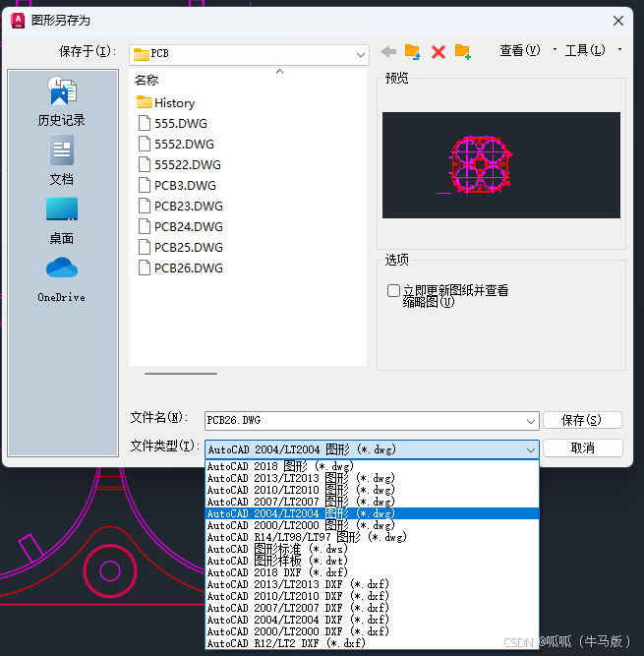Select file 55522.DWG
Viewport: 644px width, 656px height.
[x=180, y=165]
